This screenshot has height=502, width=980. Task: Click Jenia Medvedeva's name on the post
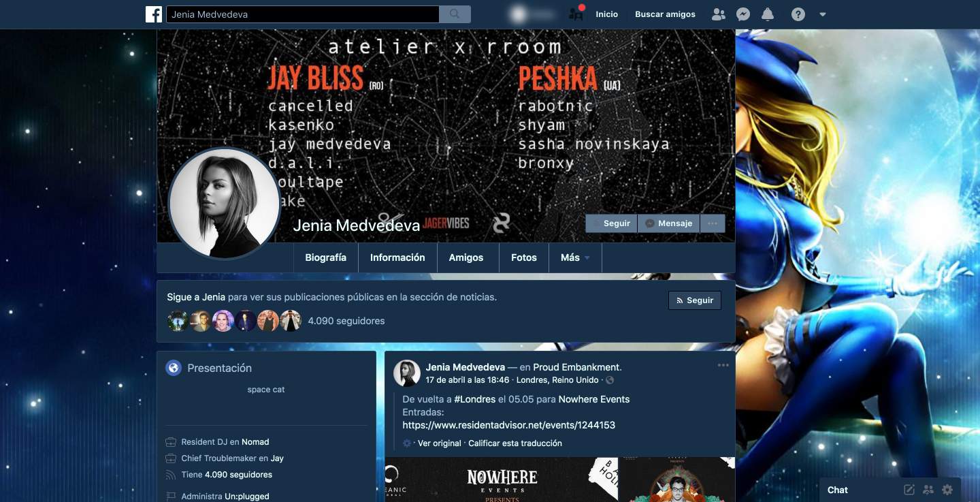465,367
